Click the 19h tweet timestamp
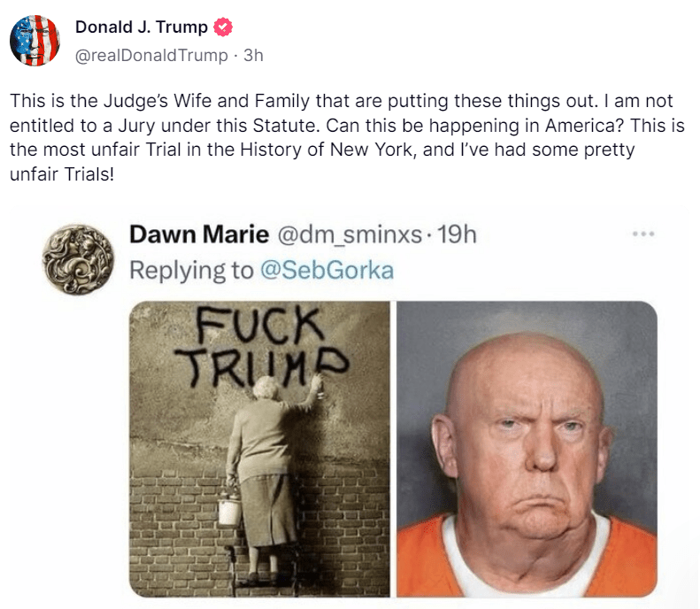The image size is (700, 609). pos(457,235)
